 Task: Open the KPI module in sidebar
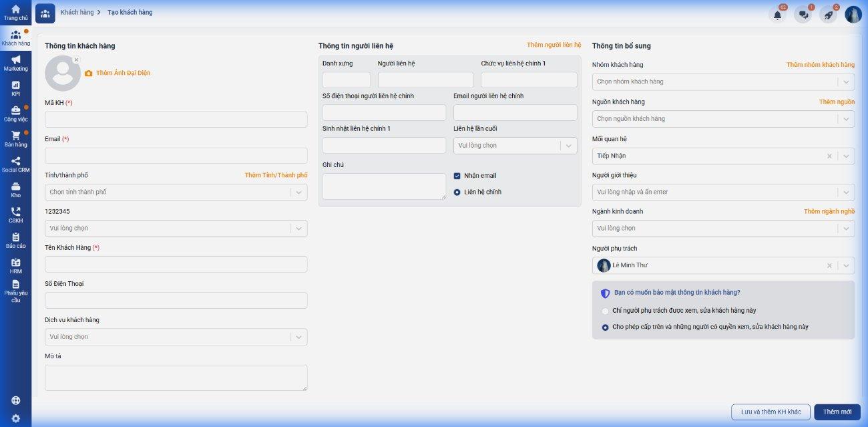[15, 88]
